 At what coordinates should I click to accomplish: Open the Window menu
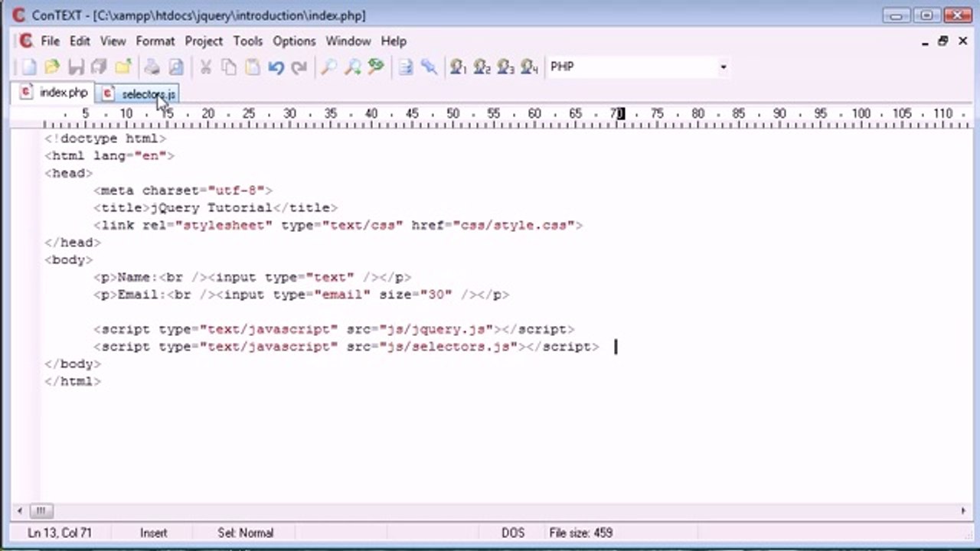[348, 41]
